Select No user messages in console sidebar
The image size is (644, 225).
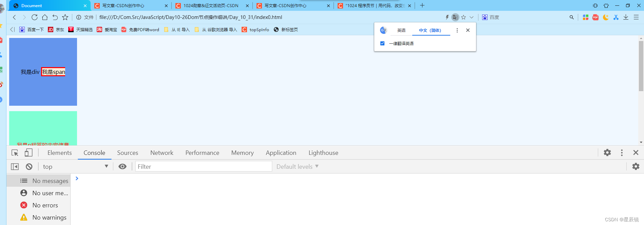38,193
